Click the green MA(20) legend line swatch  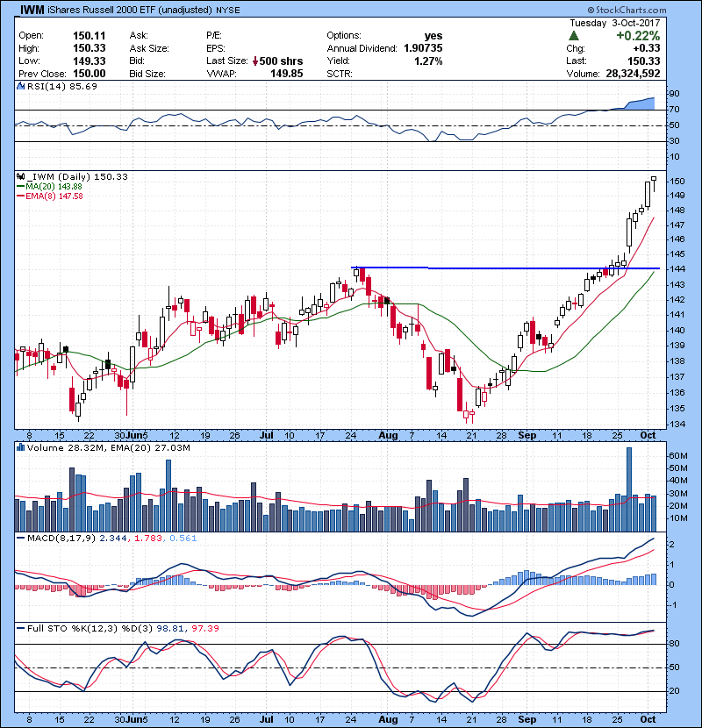coord(20,186)
